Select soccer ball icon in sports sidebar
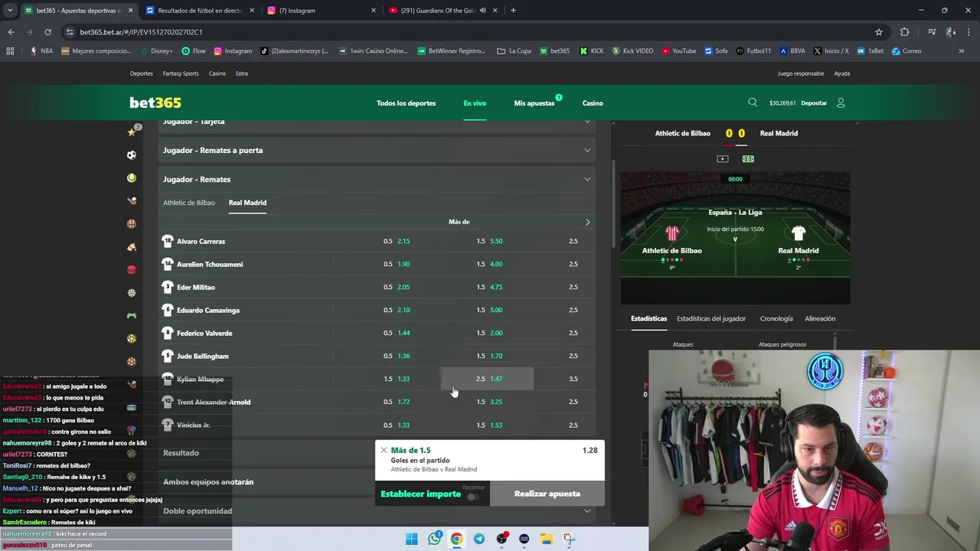980x551 pixels. [x=132, y=155]
